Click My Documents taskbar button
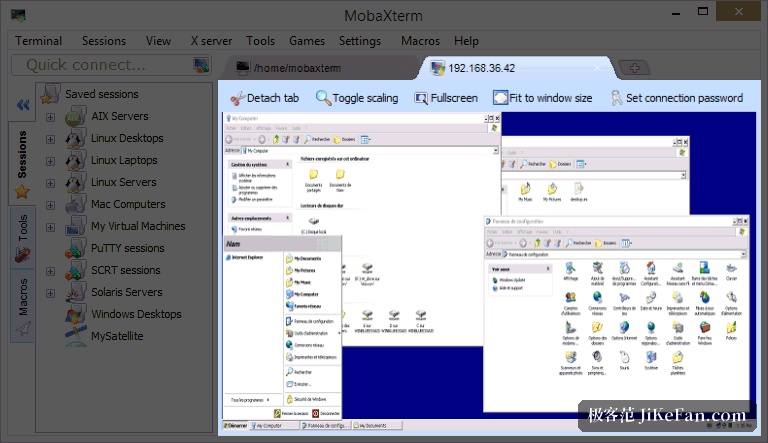The width and height of the screenshot is (768, 443). pos(376,426)
